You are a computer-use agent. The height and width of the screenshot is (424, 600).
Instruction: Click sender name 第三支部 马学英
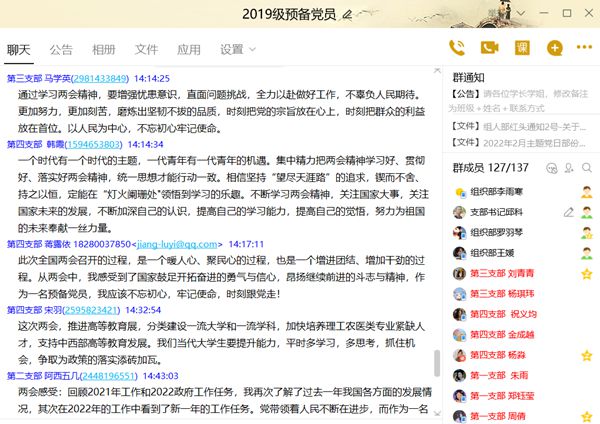(39, 78)
